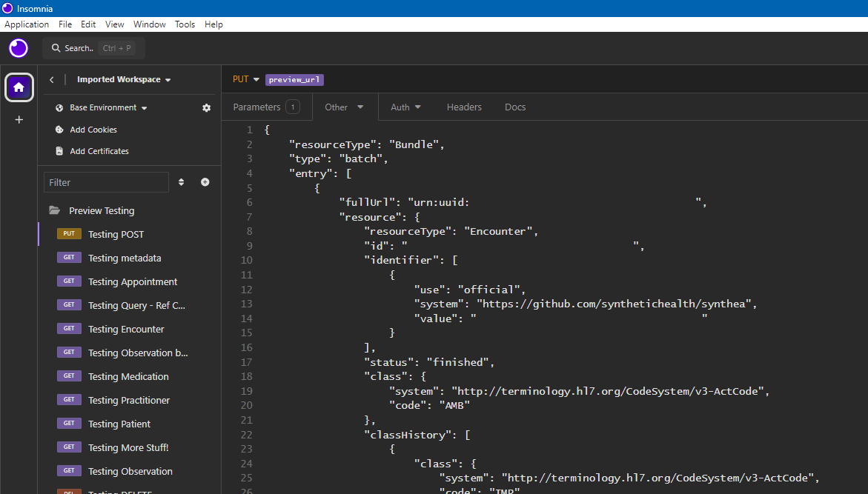Open the PUT method dropdown
Image resolution: width=868 pixels, height=494 pixels.
point(246,79)
